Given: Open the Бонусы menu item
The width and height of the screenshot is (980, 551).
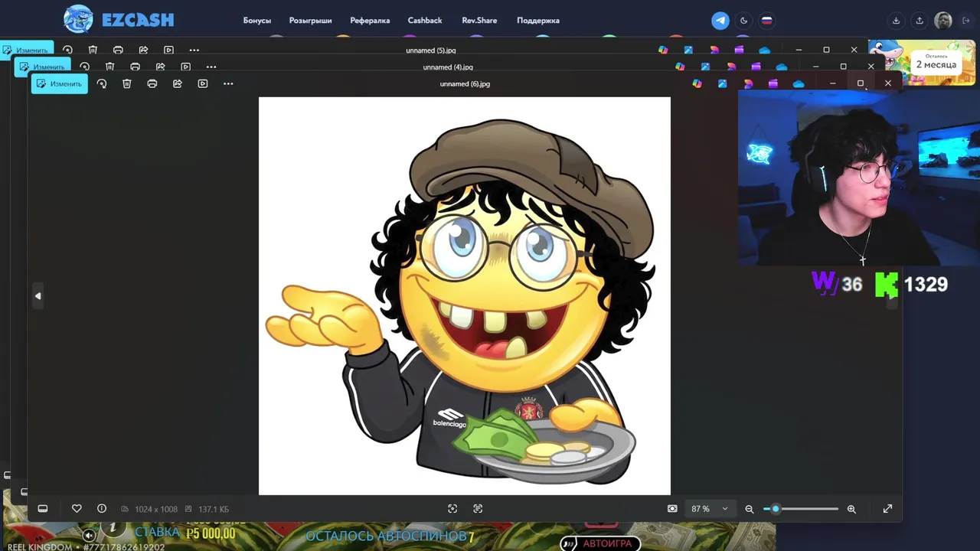Looking at the screenshot, I should click(257, 21).
